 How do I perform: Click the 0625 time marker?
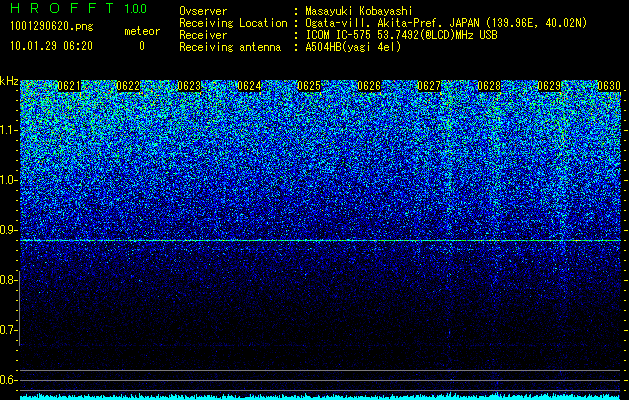tap(309, 86)
